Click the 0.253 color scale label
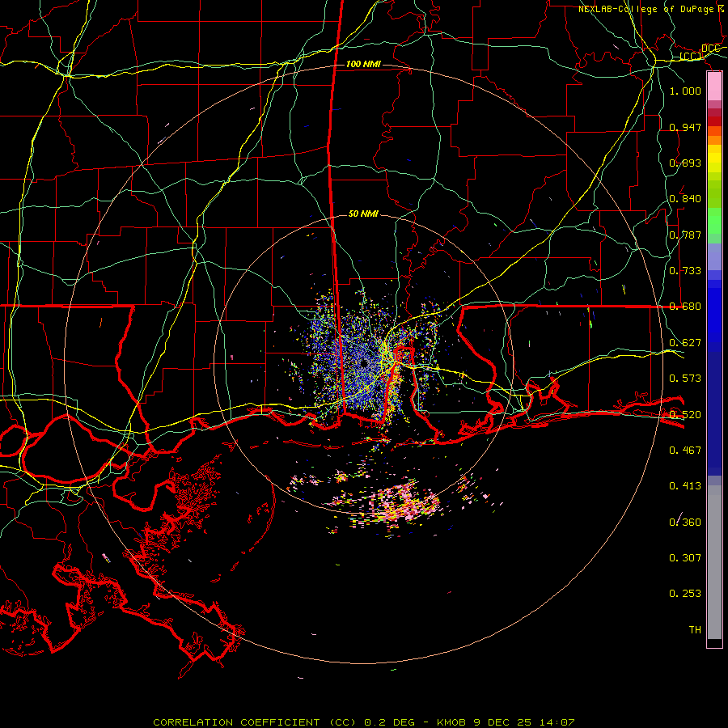Image resolution: width=728 pixels, height=728 pixels. [x=685, y=594]
